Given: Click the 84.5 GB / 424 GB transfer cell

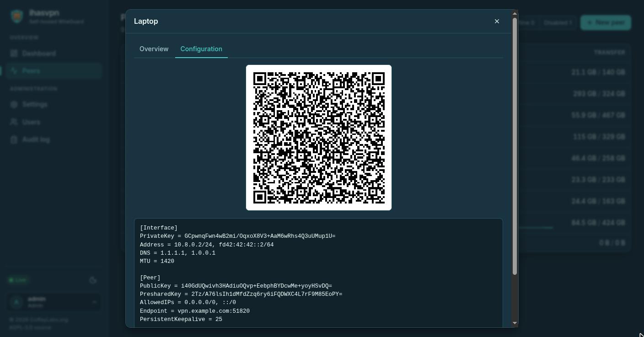Looking at the screenshot, I should [598, 223].
